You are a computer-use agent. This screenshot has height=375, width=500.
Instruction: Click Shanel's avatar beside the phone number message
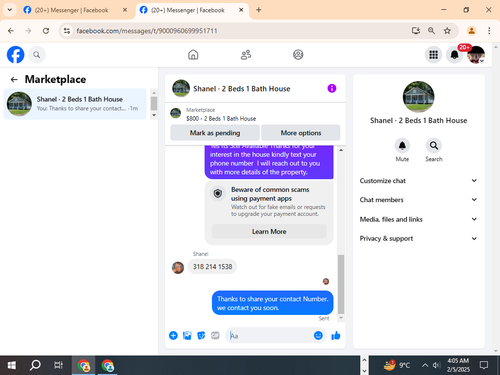[178, 267]
